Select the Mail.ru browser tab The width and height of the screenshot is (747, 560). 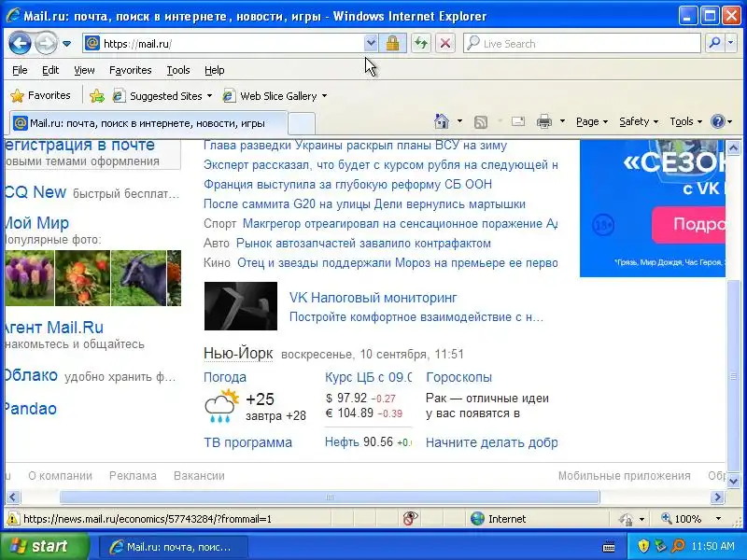coord(148,123)
